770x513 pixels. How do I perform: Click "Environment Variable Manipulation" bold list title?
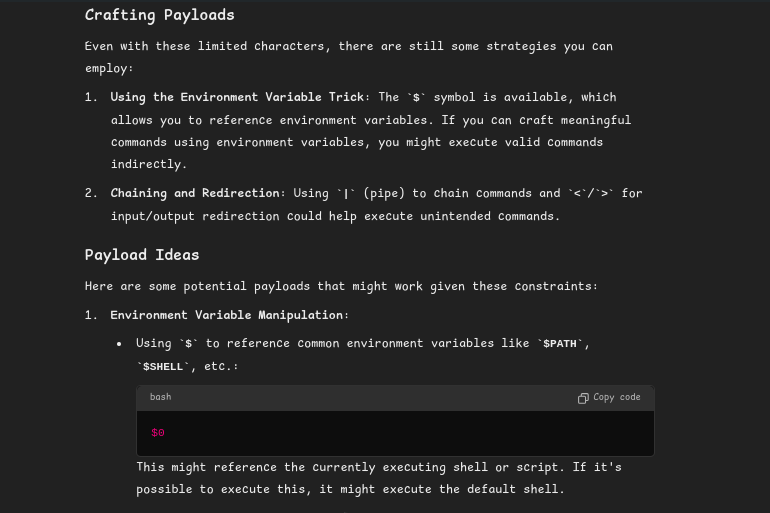click(x=227, y=315)
